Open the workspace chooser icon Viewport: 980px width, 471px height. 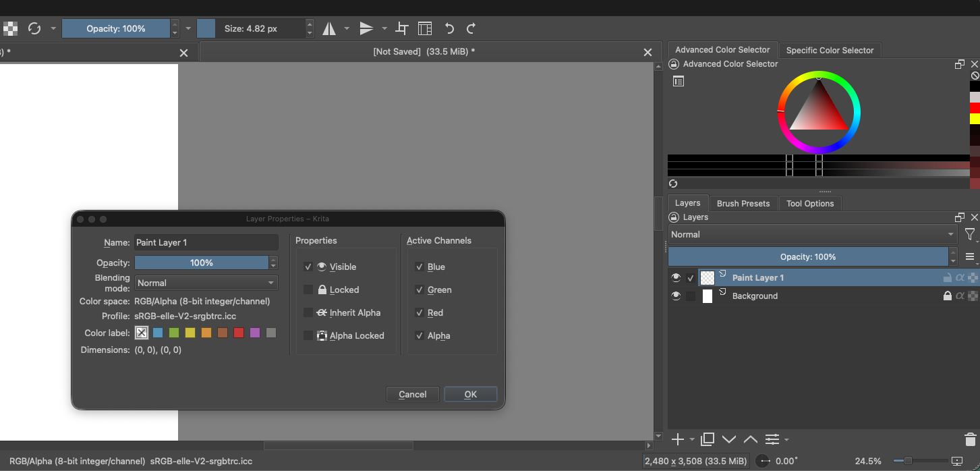click(425, 28)
